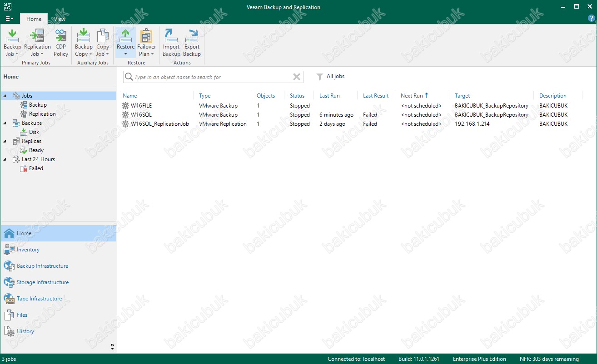Sort by the Status column header

tap(297, 96)
